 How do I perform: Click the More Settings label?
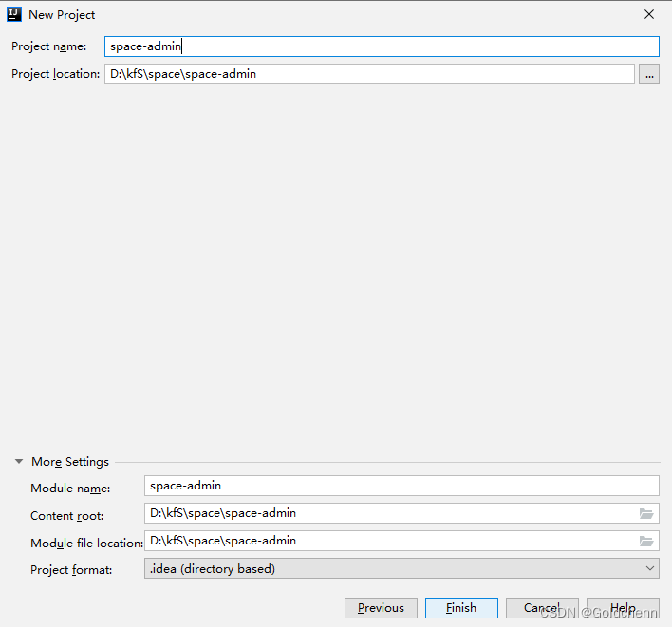(x=70, y=462)
